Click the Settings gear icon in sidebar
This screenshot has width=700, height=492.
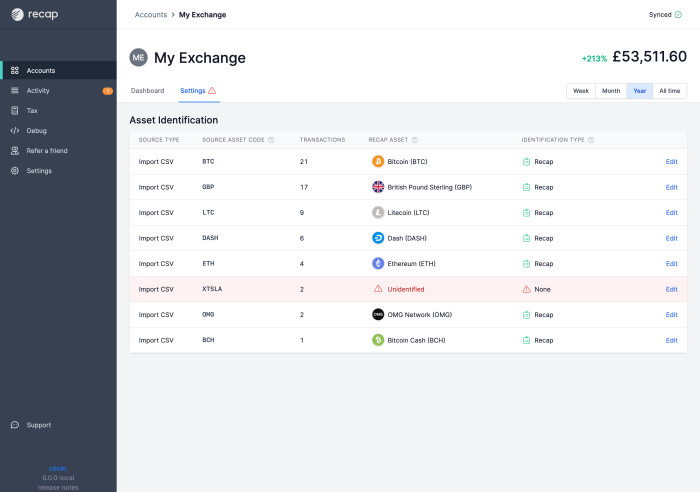coord(15,171)
